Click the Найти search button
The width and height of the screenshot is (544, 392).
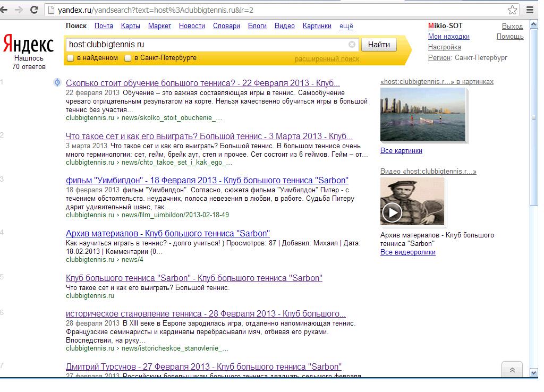(x=379, y=45)
